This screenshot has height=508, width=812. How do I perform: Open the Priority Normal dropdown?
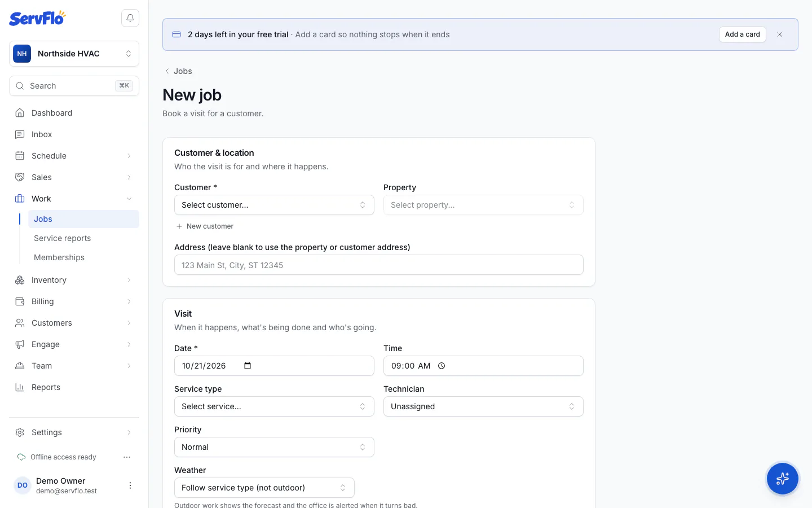pos(274,447)
